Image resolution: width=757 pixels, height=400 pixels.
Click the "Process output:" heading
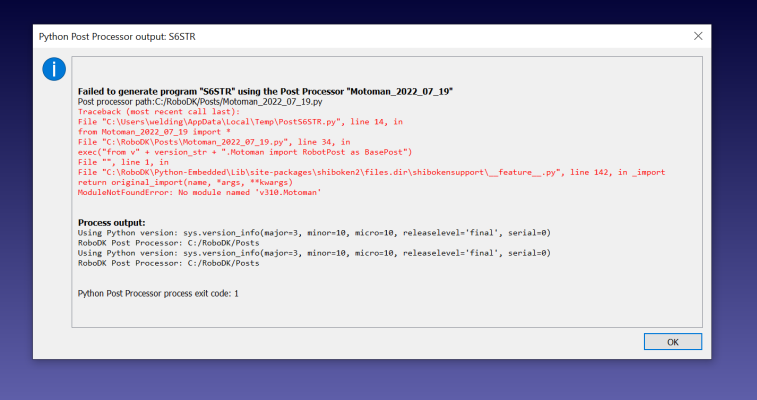pos(111,221)
